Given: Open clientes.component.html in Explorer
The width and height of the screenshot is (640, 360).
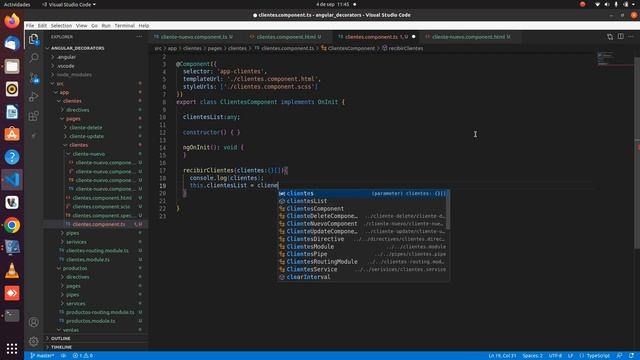Looking at the screenshot, I should [x=102, y=198].
